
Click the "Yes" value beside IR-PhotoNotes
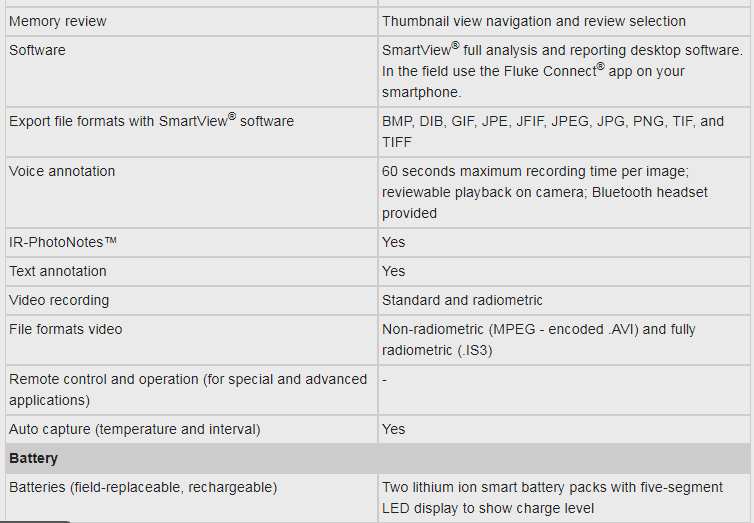pyautogui.click(x=394, y=242)
